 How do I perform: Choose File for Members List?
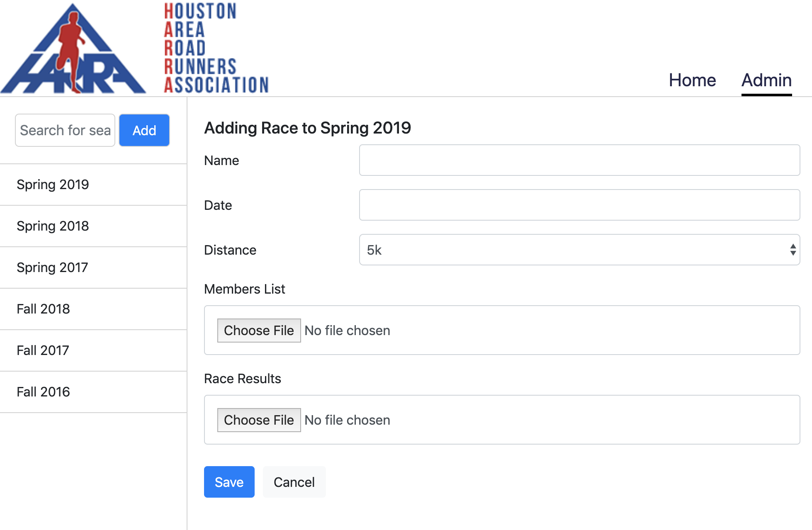pos(259,331)
